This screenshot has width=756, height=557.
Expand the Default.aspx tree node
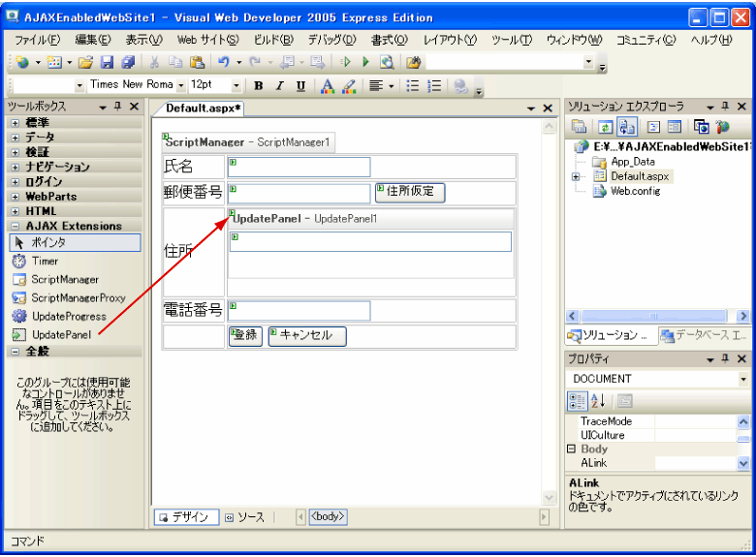[576, 177]
